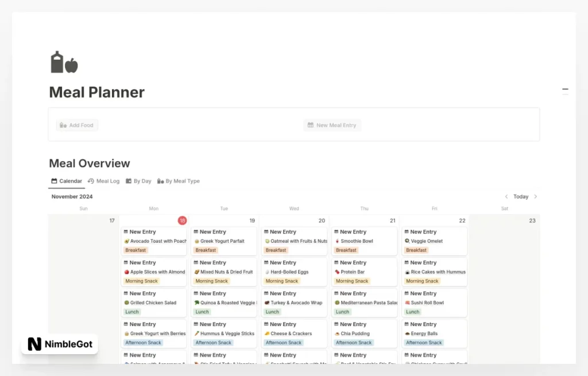Click calendar icon on New Entry above Energy Balls
This screenshot has width=588, height=376.
(x=407, y=324)
